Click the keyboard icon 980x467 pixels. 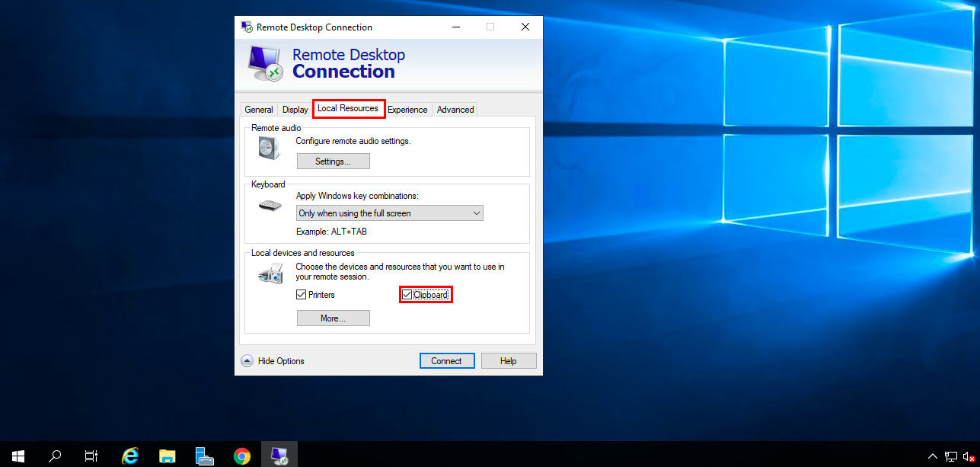coord(270,206)
